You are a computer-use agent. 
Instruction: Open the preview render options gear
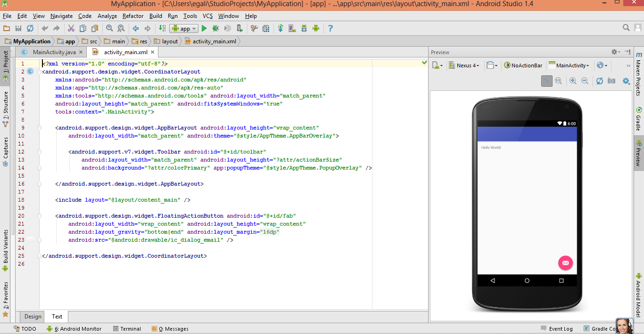(626, 81)
